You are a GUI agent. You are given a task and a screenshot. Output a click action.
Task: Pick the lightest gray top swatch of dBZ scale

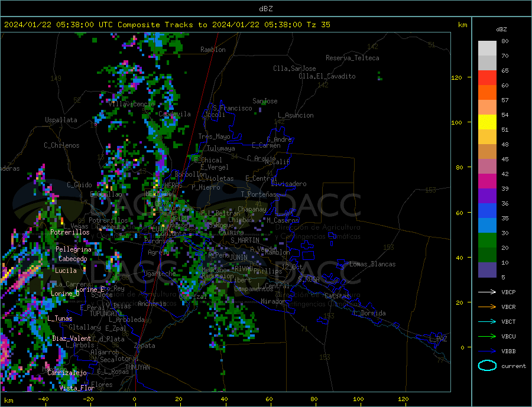pos(487,48)
